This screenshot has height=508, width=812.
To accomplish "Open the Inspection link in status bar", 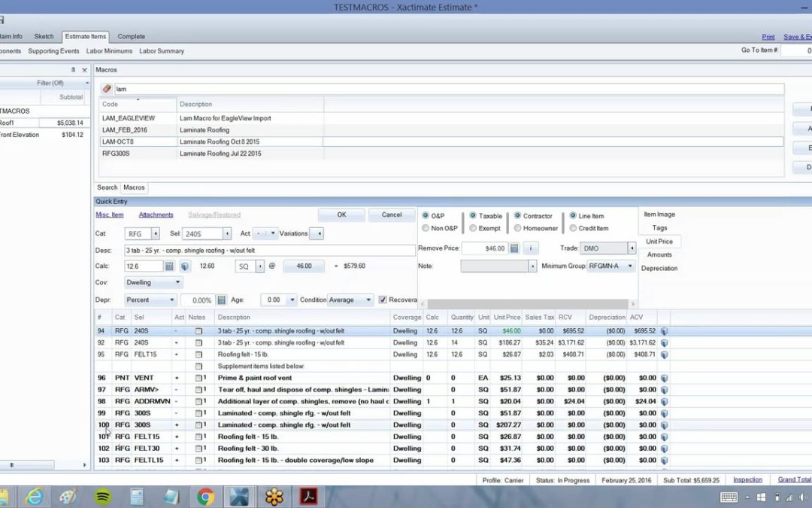I will pos(747,480).
